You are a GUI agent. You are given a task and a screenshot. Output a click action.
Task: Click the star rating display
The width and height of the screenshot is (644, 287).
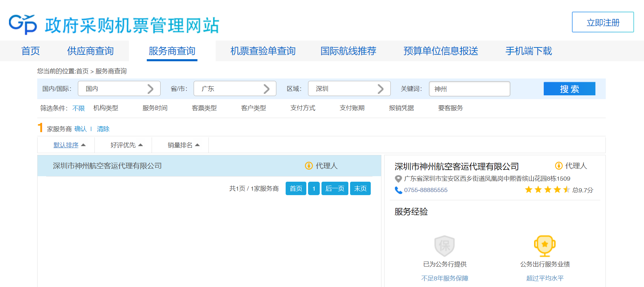[x=547, y=190]
